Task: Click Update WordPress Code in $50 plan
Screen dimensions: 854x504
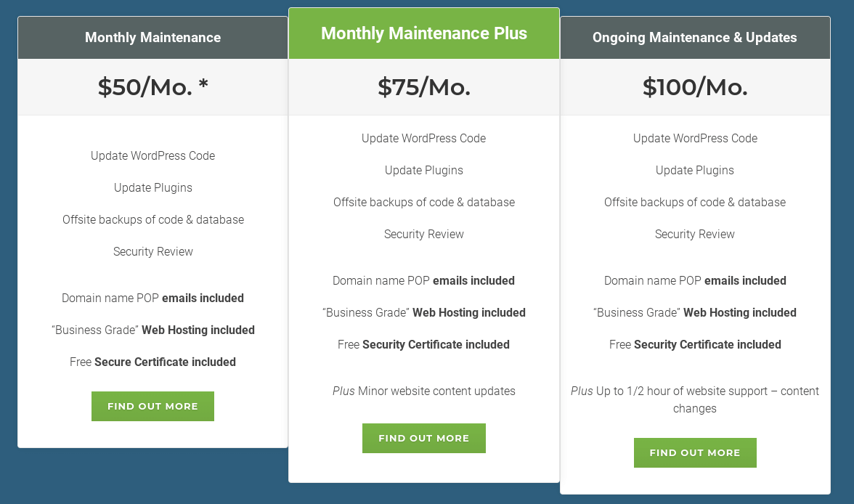Action: [152, 155]
